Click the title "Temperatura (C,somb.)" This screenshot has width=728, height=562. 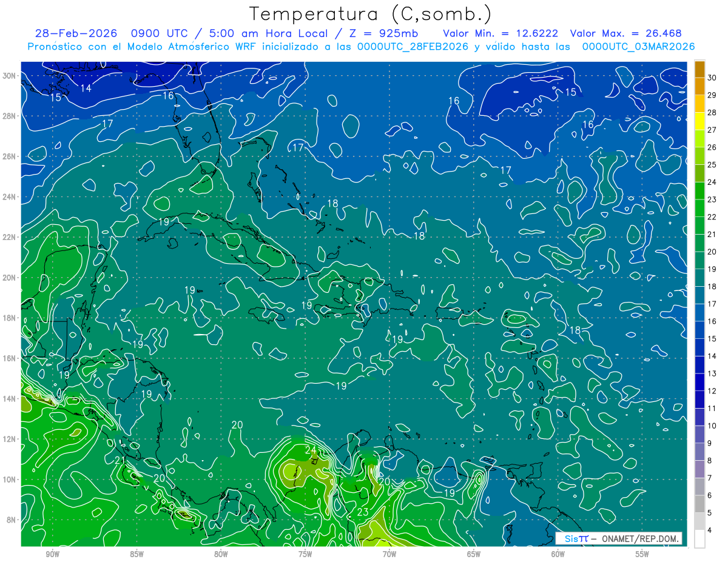click(x=371, y=14)
